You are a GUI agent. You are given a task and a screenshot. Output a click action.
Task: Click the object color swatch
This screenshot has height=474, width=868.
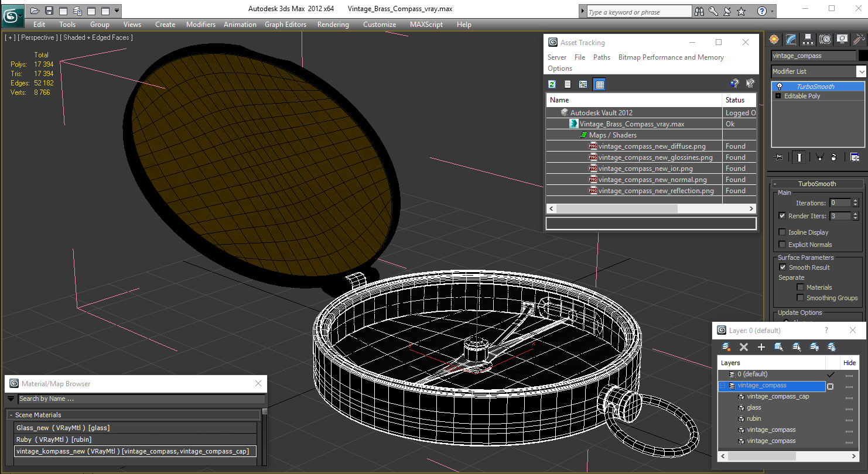tap(863, 56)
